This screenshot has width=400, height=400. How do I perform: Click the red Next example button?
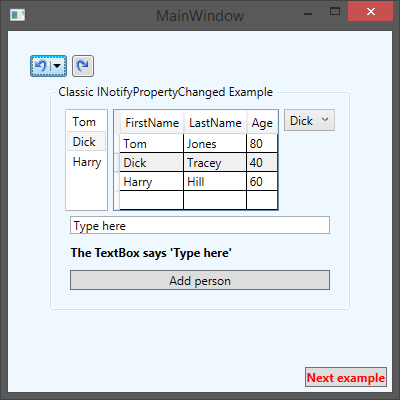(x=346, y=377)
